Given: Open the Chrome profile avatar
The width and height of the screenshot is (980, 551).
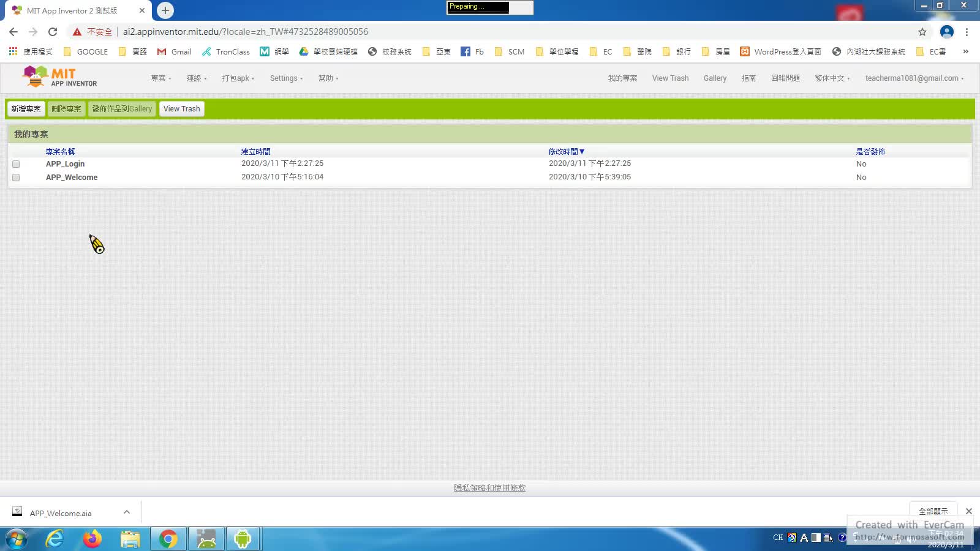Looking at the screenshot, I should [946, 32].
